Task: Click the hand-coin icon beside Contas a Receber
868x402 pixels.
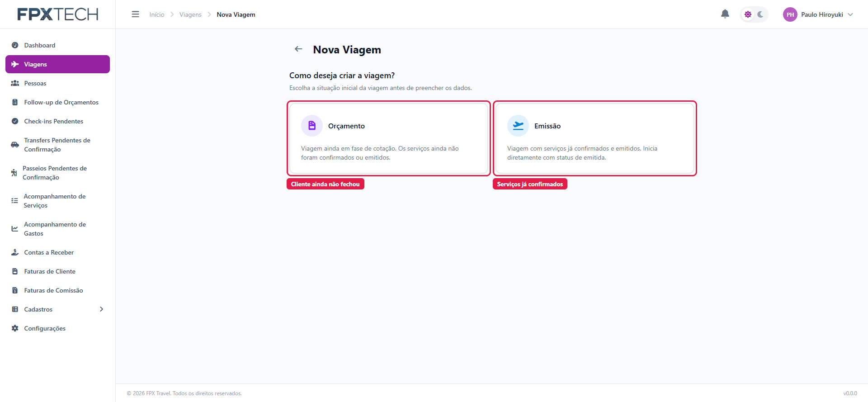Action: tap(15, 252)
